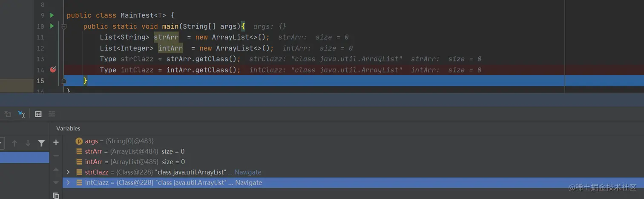Select the strArr variable row

pyautogui.click(x=353, y=151)
